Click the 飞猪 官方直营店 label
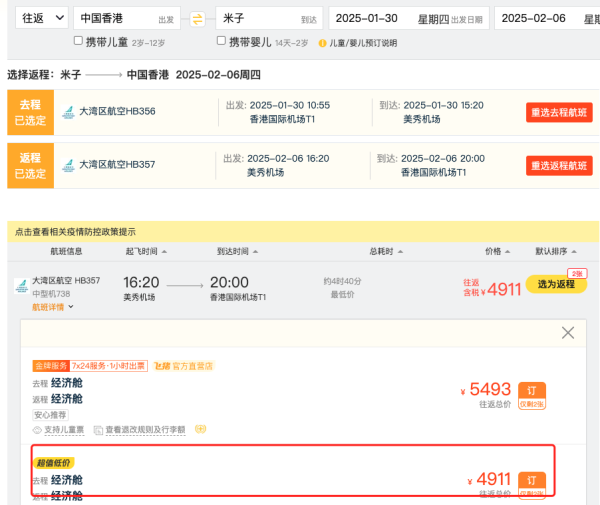600x505 pixels. click(x=183, y=366)
